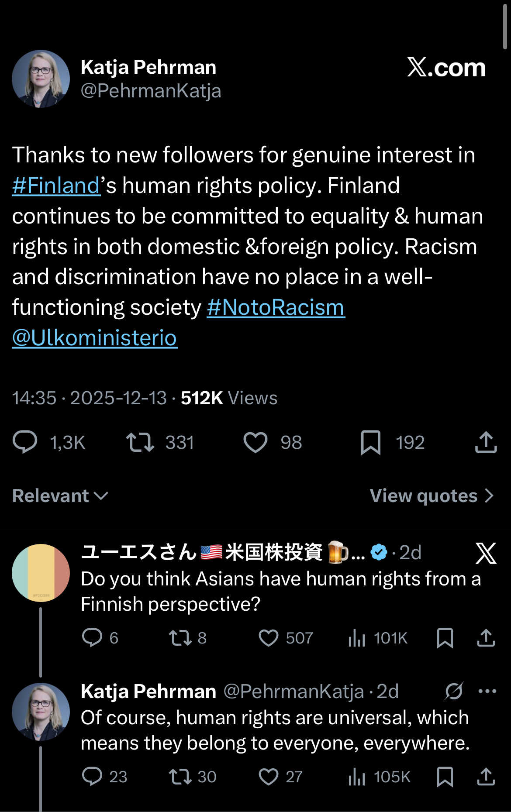Open the #Finland hashtag link
511x812 pixels.
(x=56, y=186)
